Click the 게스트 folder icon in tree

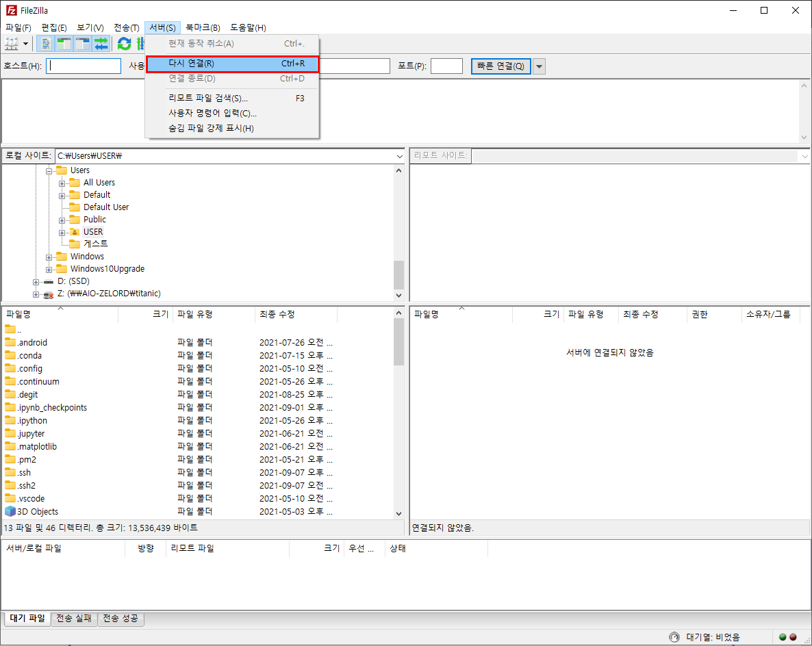pos(75,244)
